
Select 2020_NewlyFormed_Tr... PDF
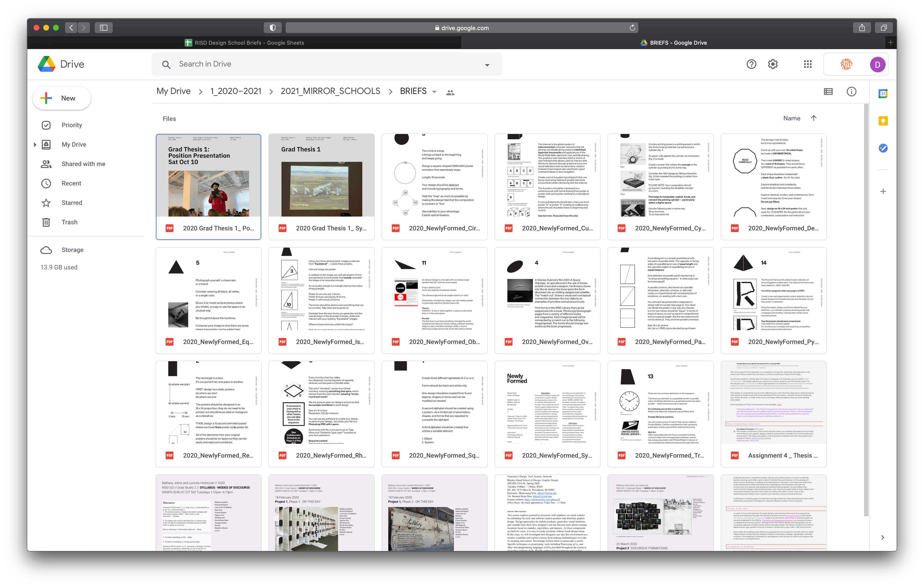660,414
